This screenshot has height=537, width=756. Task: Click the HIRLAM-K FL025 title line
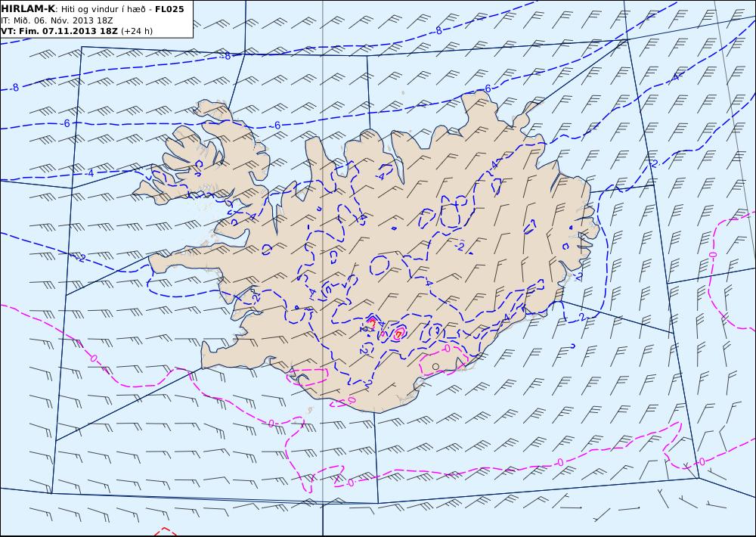92,9
